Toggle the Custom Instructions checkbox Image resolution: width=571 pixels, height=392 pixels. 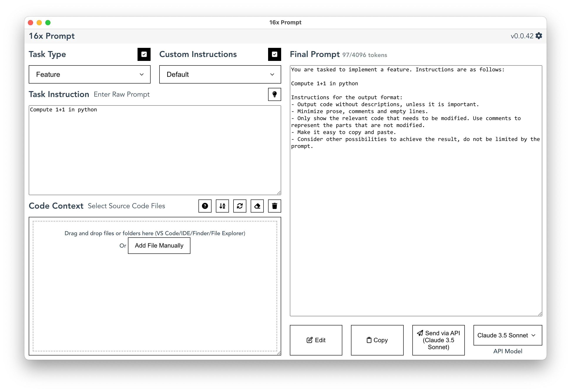(274, 54)
